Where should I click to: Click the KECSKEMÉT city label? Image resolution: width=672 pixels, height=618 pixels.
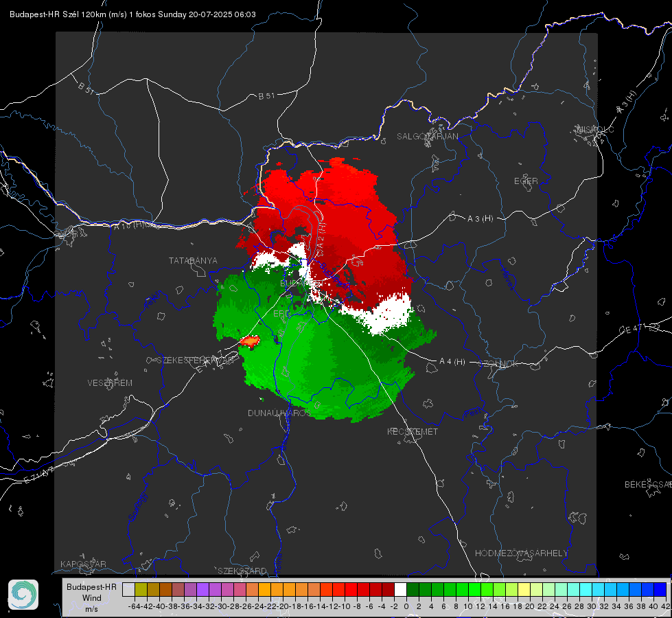[x=413, y=432]
